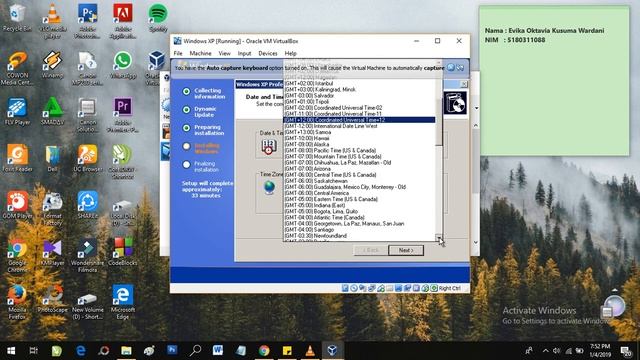
Task: Click the Time Zone globe icon
Action: (269, 187)
